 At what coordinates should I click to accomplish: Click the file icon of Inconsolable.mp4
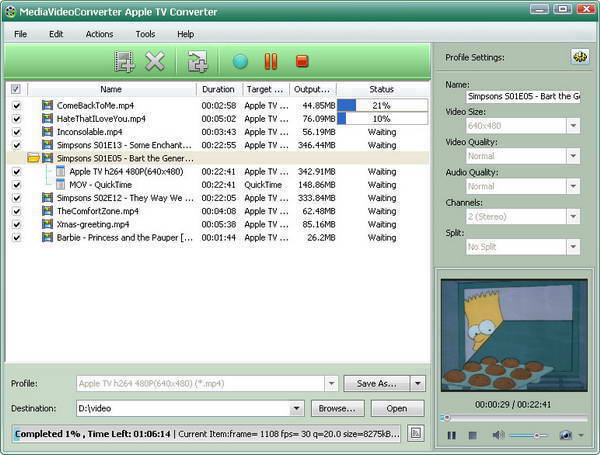click(47, 132)
